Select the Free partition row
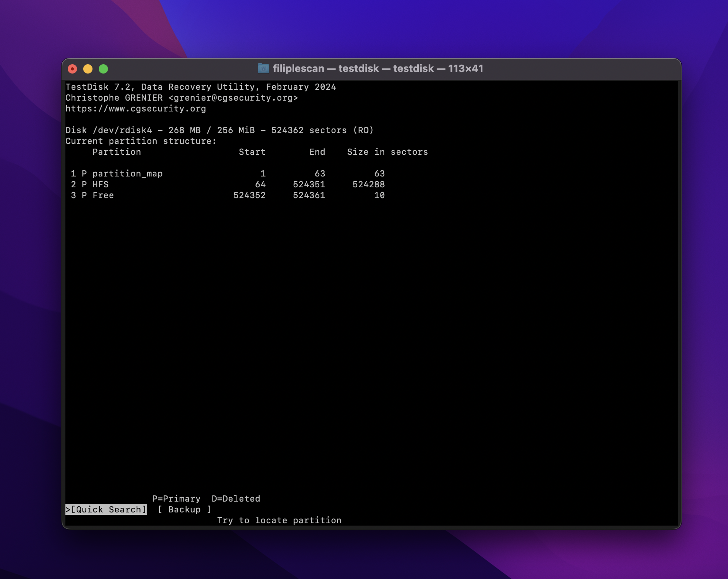Viewport: 728px width, 579px height. pos(103,195)
